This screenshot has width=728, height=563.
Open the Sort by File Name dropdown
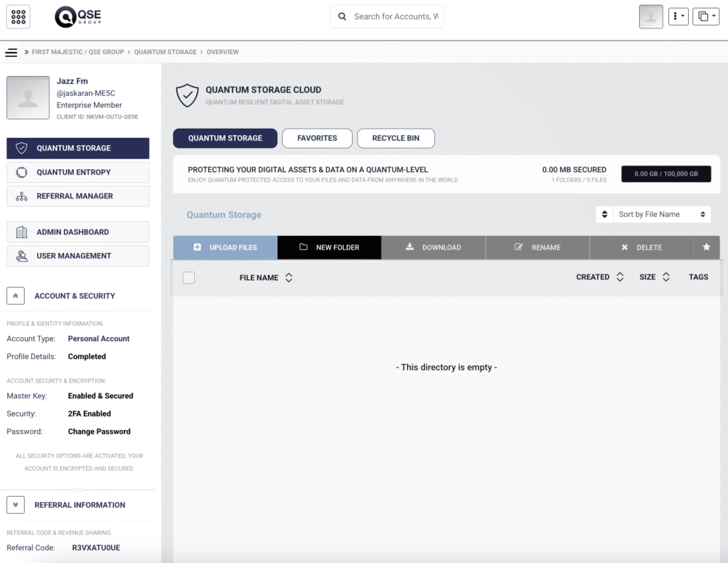(662, 215)
